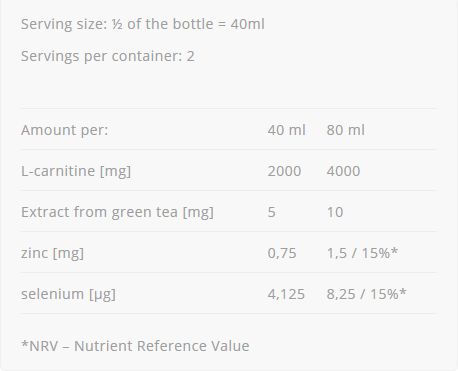
Task: Click the selenium value 4,125
Action: [x=286, y=294]
